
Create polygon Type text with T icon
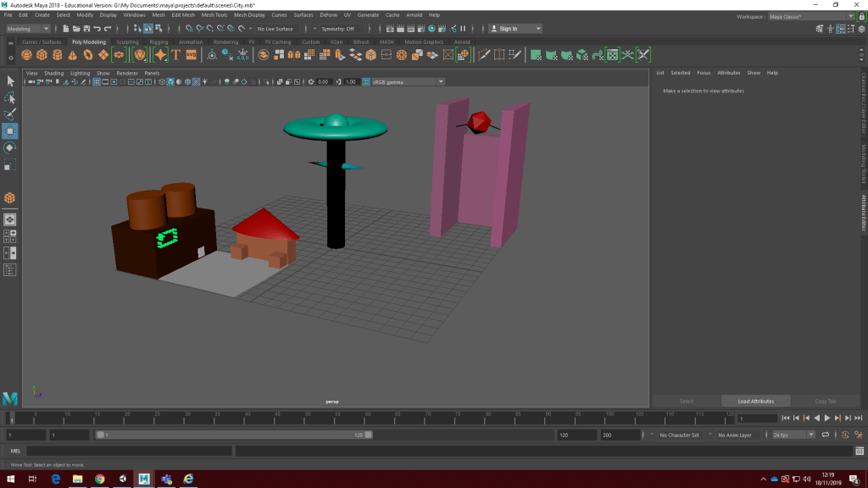pyautogui.click(x=175, y=55)
